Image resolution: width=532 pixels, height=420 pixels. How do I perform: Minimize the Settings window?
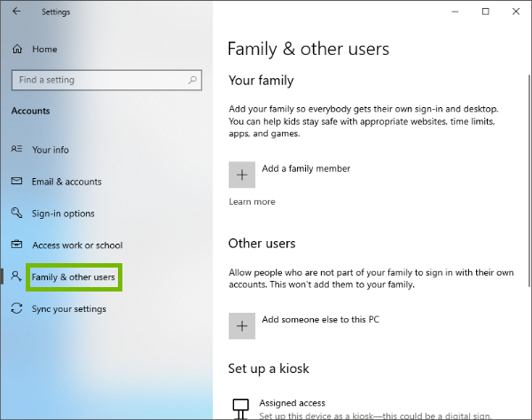click(455, 12)
